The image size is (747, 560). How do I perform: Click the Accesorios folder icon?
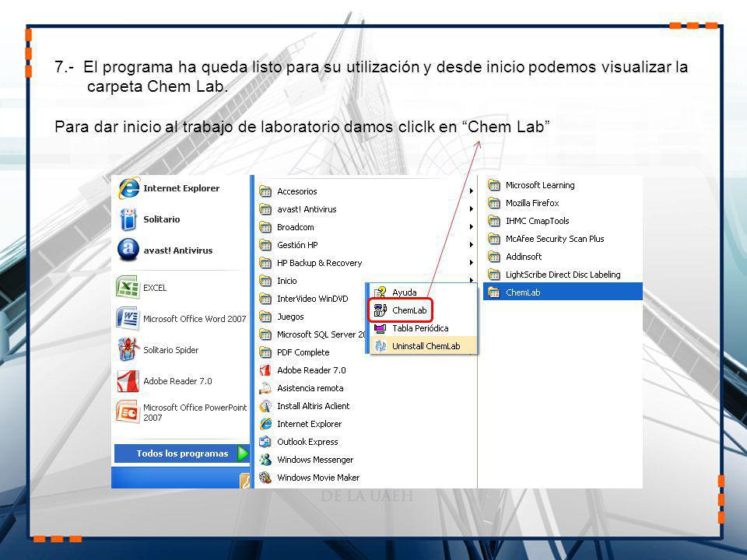tap(265, 191)
